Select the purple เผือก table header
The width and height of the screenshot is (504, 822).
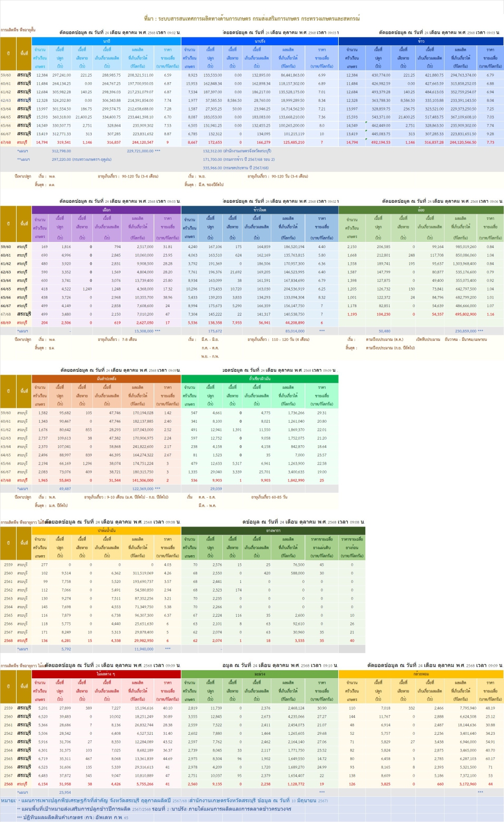tap(106, 210)
